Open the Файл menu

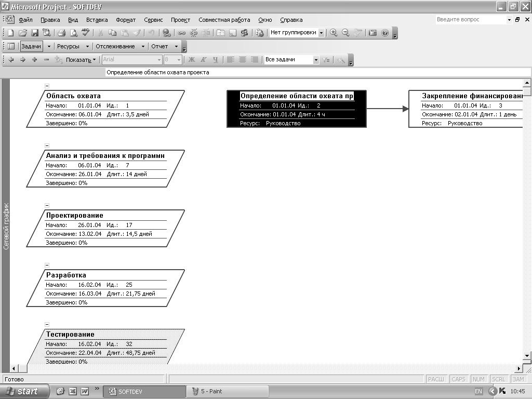tap(25, 20)
